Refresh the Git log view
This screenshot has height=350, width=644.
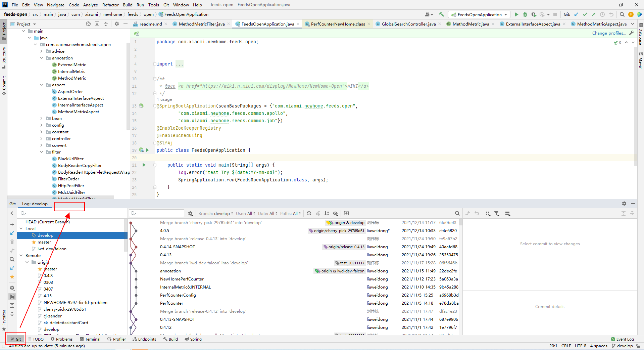click(x=309, y=213)
